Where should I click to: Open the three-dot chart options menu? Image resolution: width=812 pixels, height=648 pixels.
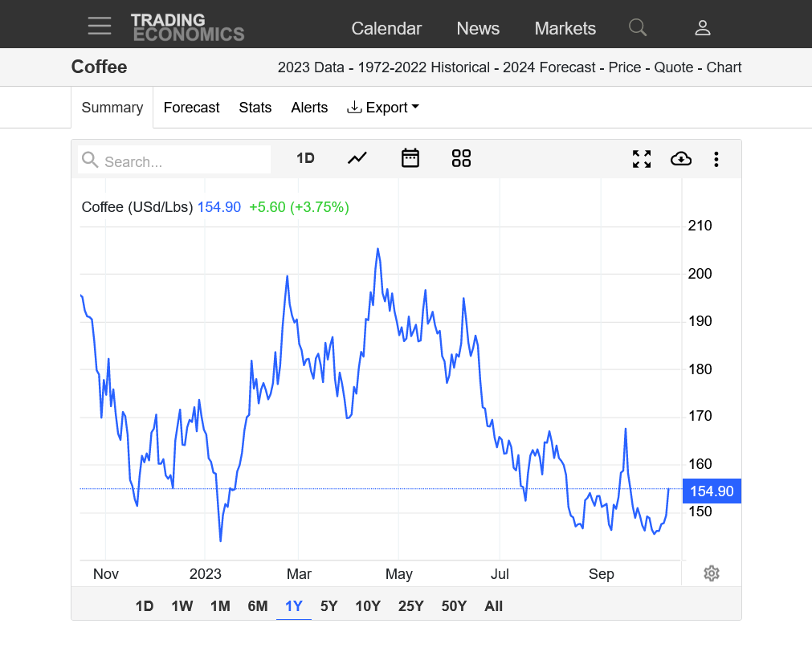point(716,159)
